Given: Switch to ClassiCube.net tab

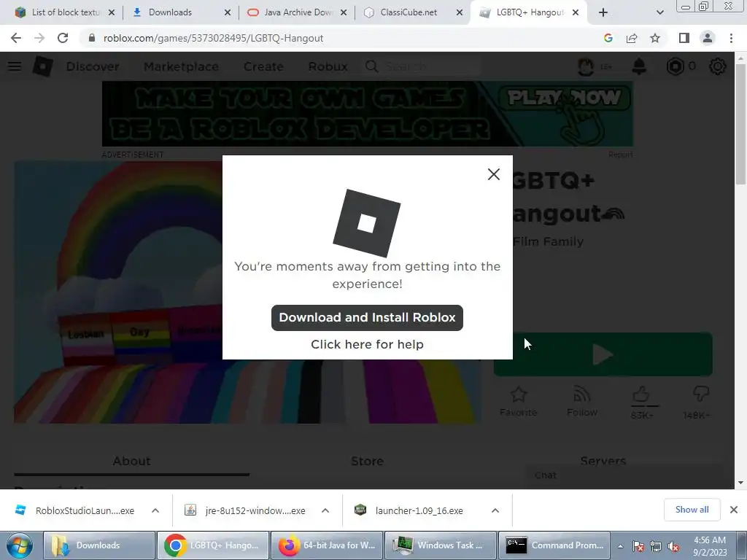Looking at the screenshot, I should point(409,12).
